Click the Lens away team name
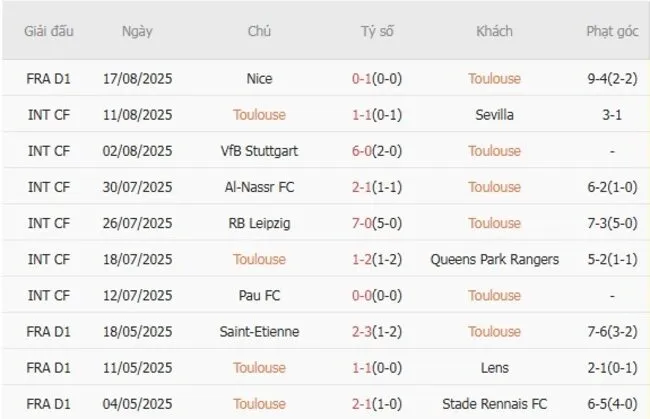The width and height of the screenshot is (650, 419). coord(494,368)
